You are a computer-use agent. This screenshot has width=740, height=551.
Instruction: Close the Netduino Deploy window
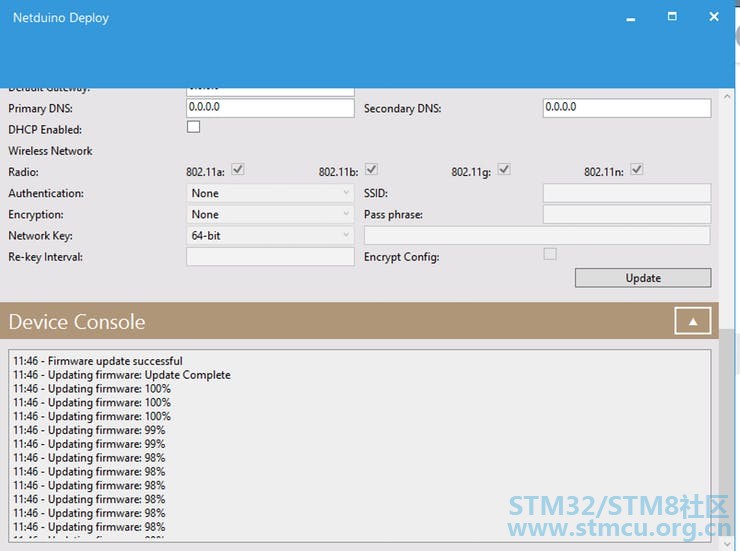click(x=714, y=17)
